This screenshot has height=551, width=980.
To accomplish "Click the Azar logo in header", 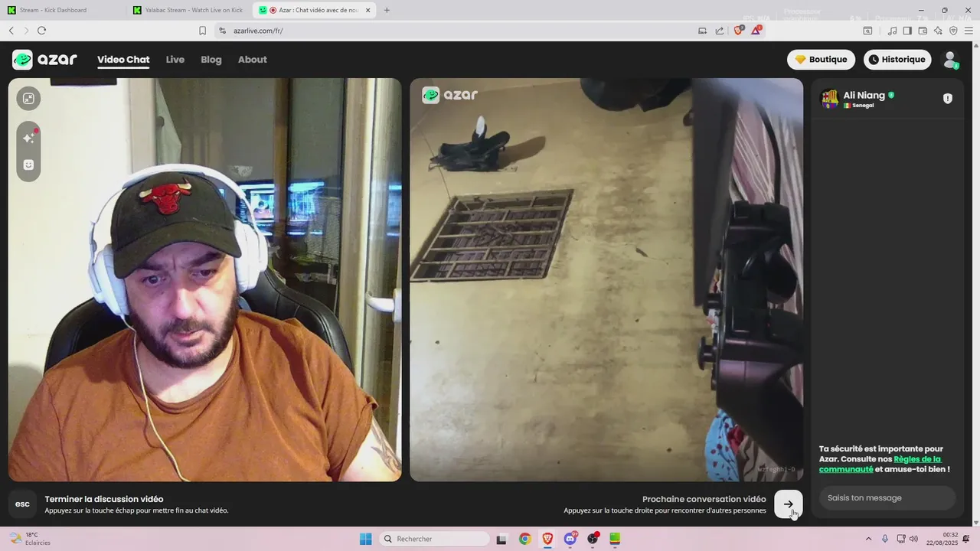I will tap(44, 60).
